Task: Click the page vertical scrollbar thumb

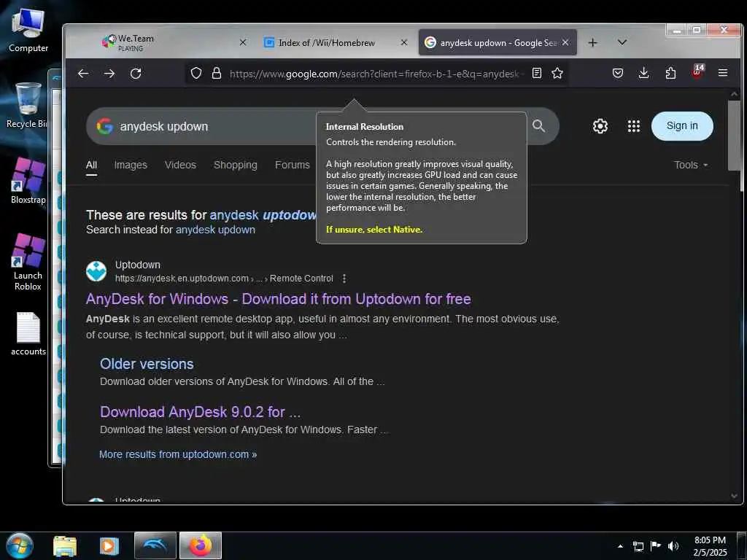Action: click(x=734, y=136)
